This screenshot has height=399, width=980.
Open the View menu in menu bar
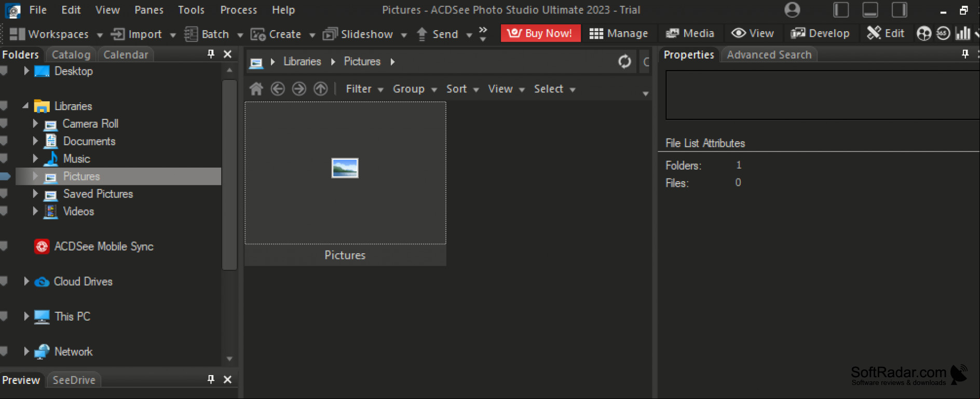click(107, 10)
